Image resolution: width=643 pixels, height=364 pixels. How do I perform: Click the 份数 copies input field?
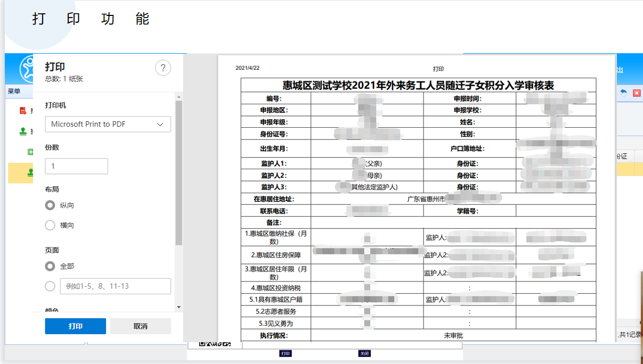[x=76, y=166]
